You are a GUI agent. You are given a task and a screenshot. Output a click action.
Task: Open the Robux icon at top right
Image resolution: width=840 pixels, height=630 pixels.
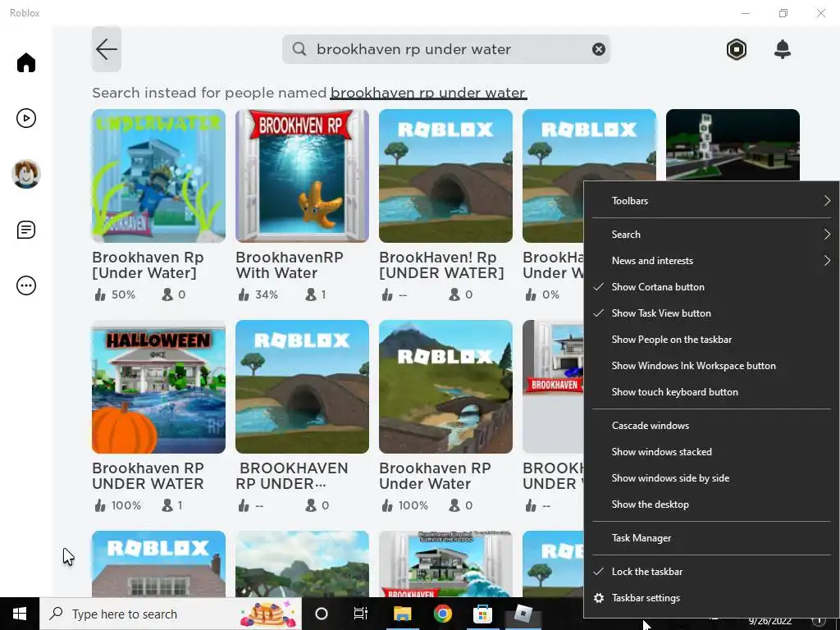tap(736, 49)
